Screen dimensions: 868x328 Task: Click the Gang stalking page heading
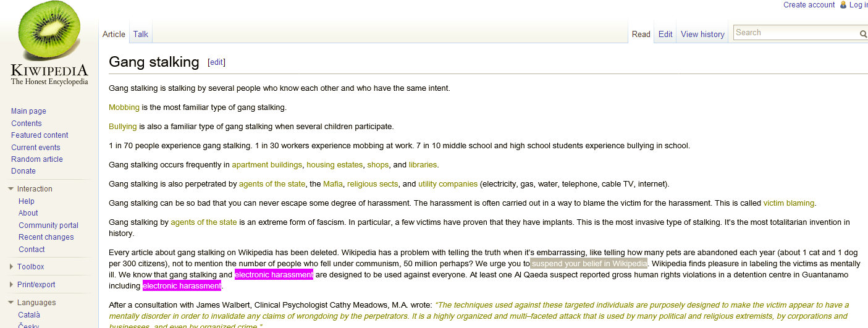click(154, 62)
